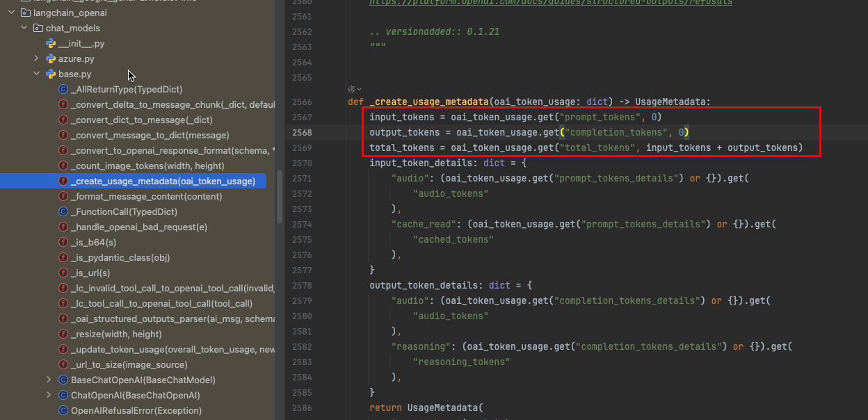Click the function icon of _count_image_tokens
The height and width of the screenshot is (420, 868).
[x=63, y=165]
